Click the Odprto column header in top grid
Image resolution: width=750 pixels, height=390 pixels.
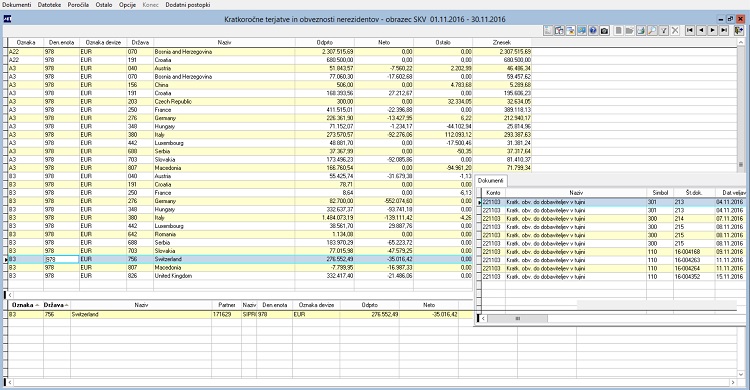(x=324, y=43)
